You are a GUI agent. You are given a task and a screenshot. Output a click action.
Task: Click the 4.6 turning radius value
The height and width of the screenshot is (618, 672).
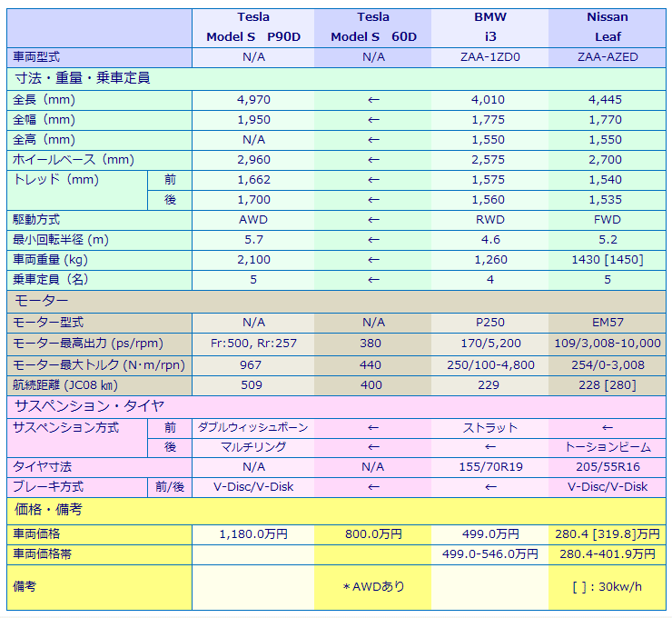[x=489, y=240]
